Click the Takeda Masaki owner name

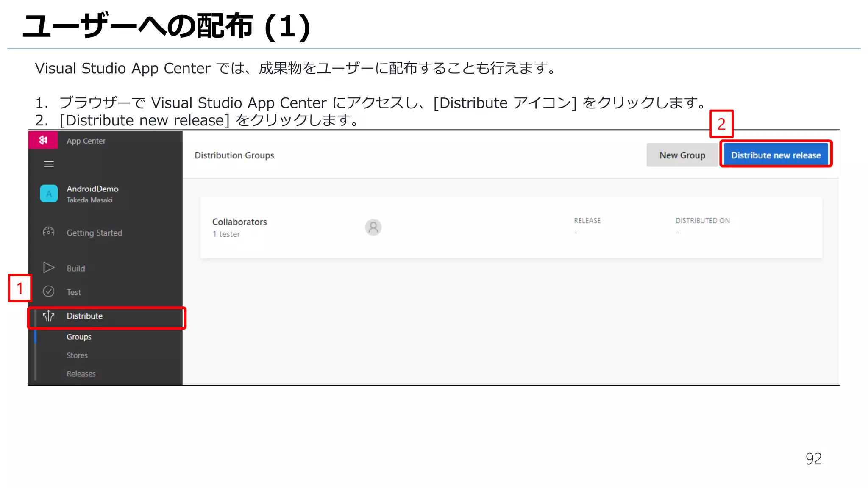89,200
